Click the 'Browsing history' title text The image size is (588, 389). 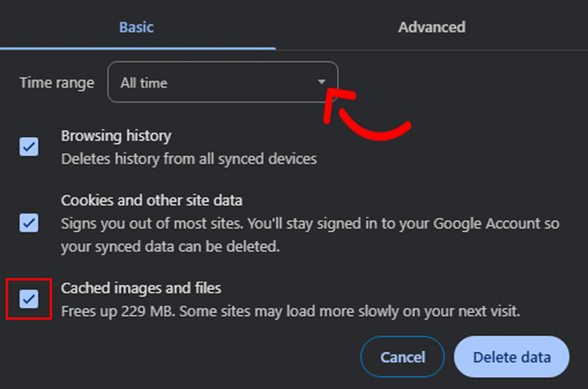(116, 135)
